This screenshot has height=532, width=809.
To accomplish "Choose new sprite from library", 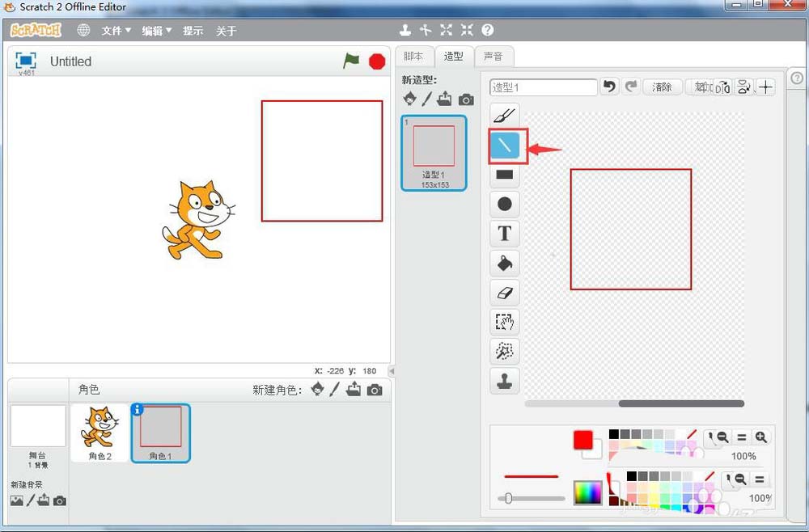I will point(318,389).
